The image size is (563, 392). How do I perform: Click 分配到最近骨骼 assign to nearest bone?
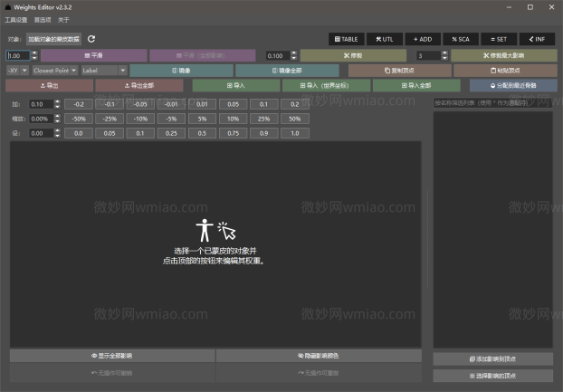click(513, 85)
